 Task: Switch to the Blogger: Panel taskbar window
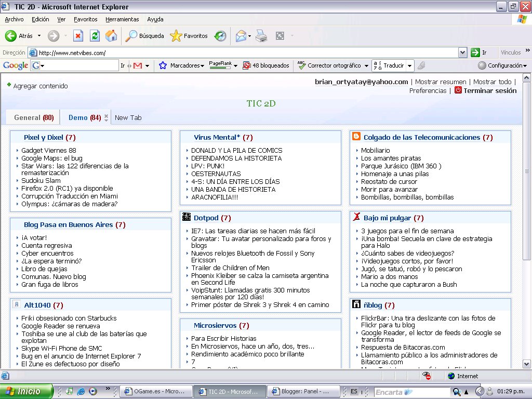point(303,391)
